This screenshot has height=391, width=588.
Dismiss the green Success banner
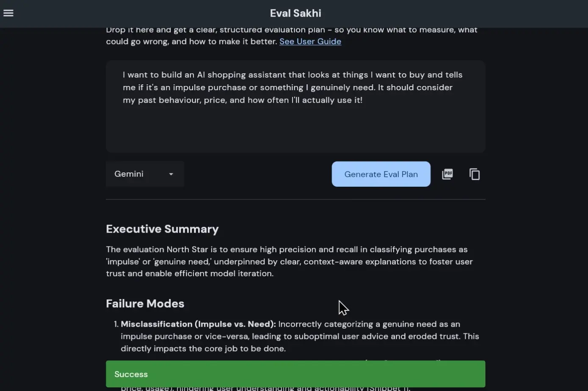click(x=295, y=374)
